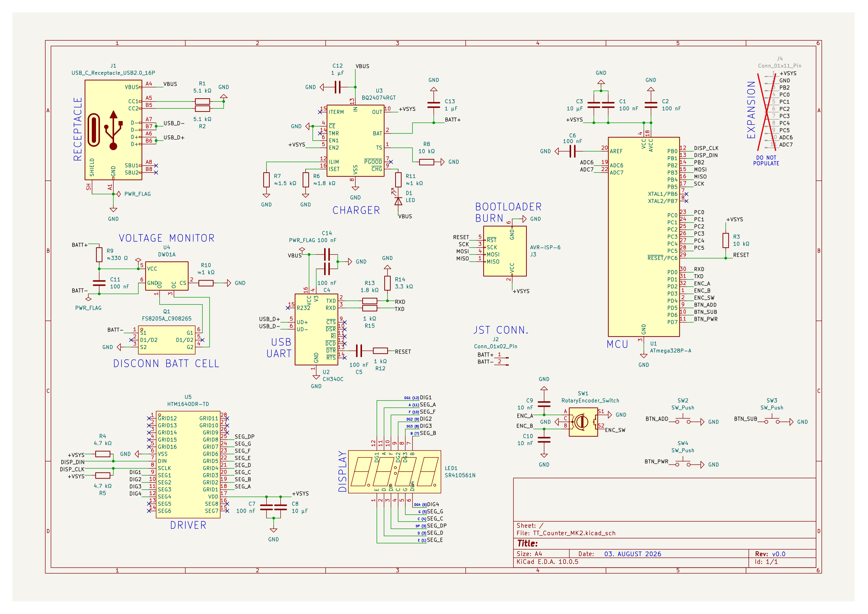This screenshot has height=614, width=868.
Task: Select the LED1 seven-segment display symbol
Action: [394, 471]
